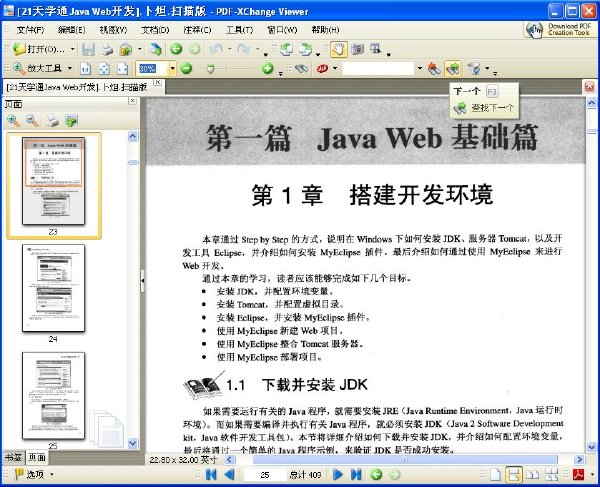
Task: Select the 21天学通Java Web开发 document tab
Action: tap(77, 87)
